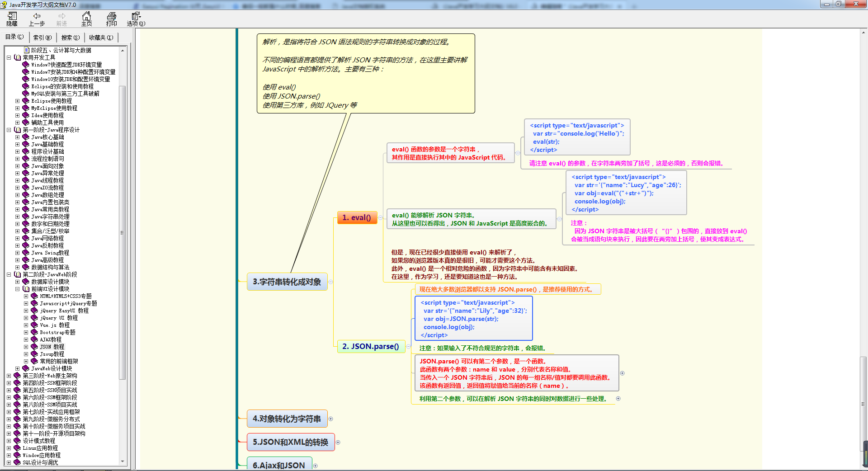
Task: Switch to the 搜索 (Search) tab
Action: 71,38
